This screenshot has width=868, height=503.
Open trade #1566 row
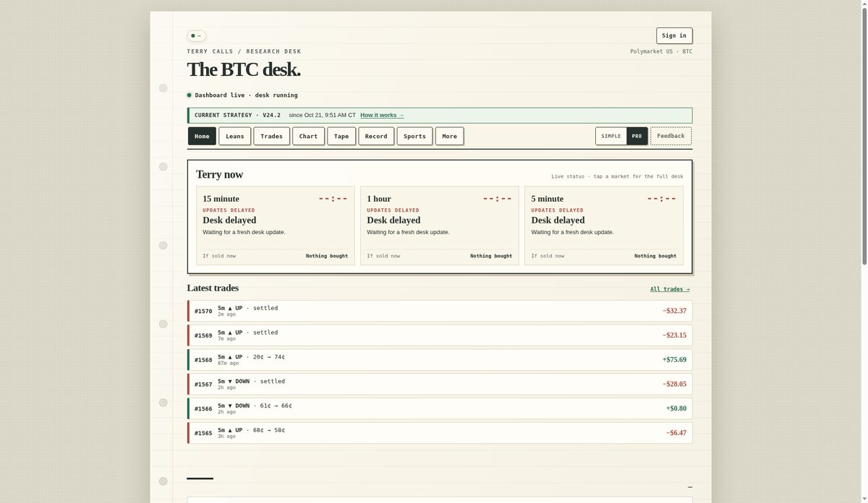click(x=440, y=408)
